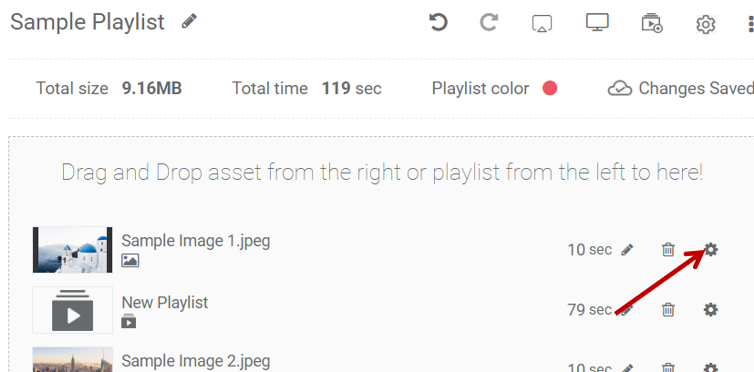Image resolution: width=754 pixels, height=372 pixels.
Task: Click the Sample Image 2.jpeg thumbnail
Action: point(73,360)
